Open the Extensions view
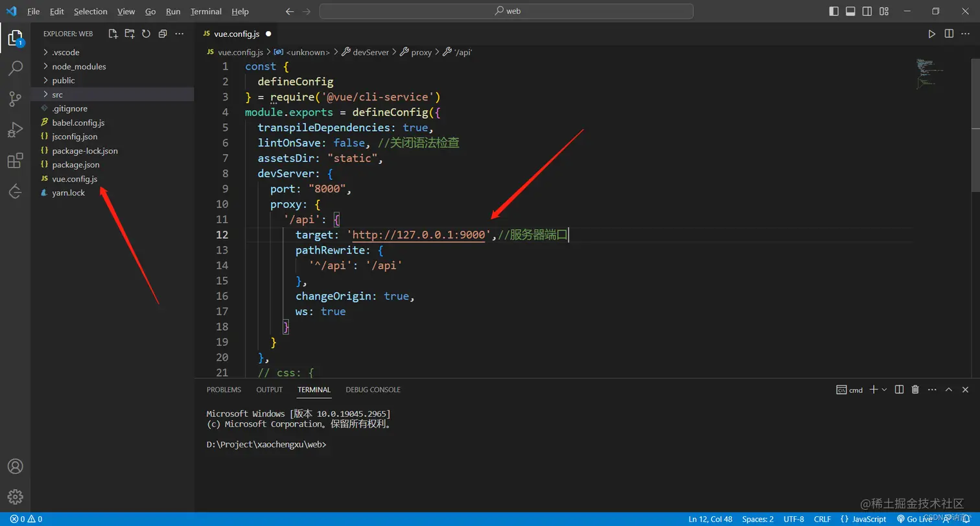Screen dimensions: 980x526 [x=15, y=161]
